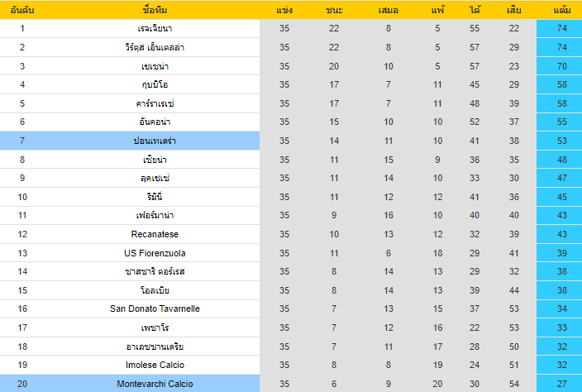
Task: Click the highlighted ปอนเทเดร่า team row
Action: pyautogui.click(x=155, y=141)
